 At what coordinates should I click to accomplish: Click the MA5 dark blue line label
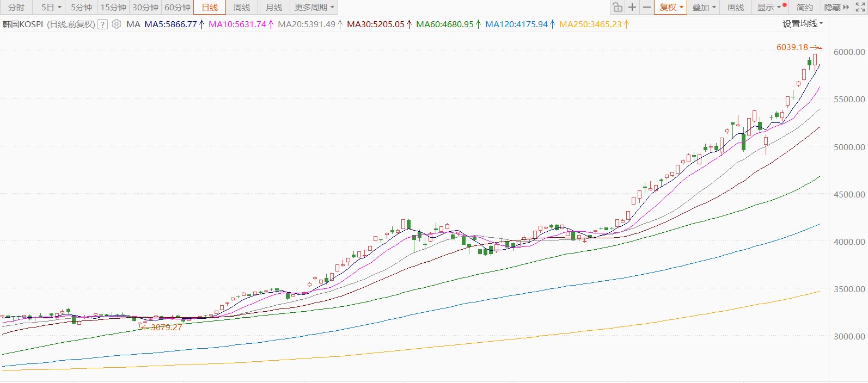(170, 24)
